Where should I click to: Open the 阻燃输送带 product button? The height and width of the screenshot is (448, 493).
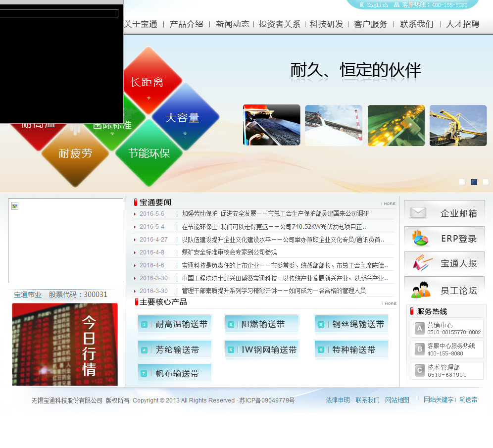[x=262, y=324]
